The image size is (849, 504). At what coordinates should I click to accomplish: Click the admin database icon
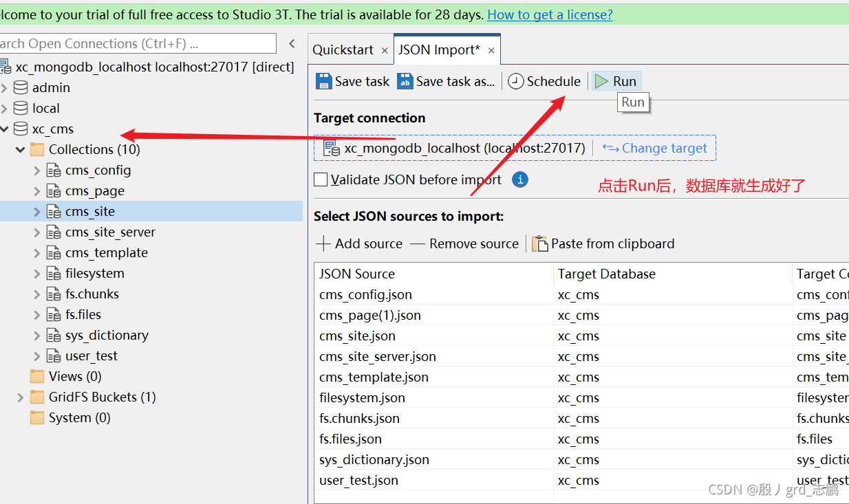21,87
